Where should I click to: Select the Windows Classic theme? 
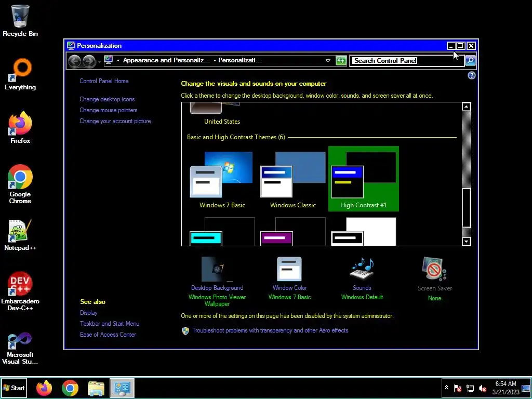click(293, 179)
